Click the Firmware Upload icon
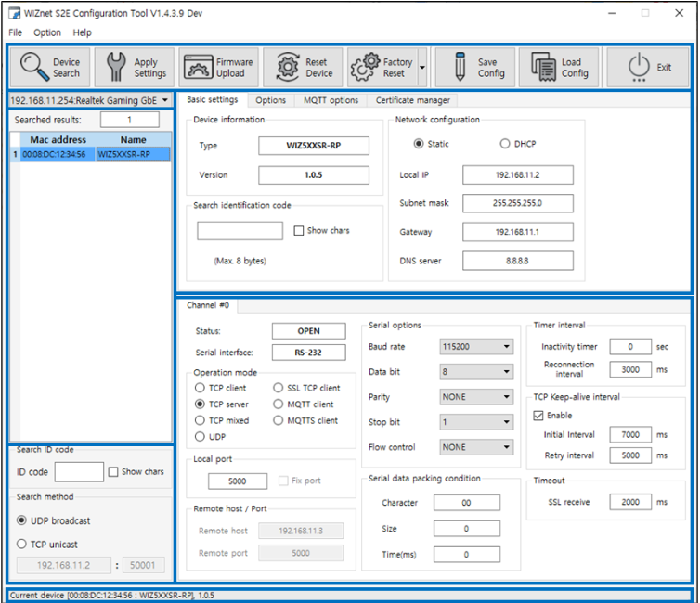The width and height of the screenshot is (700, 603). click(x=199, y=67)
